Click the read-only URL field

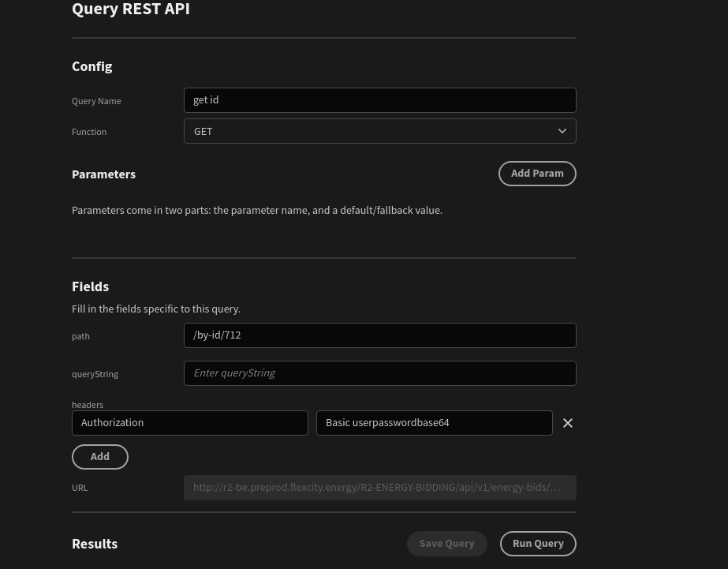coord(380,488)
